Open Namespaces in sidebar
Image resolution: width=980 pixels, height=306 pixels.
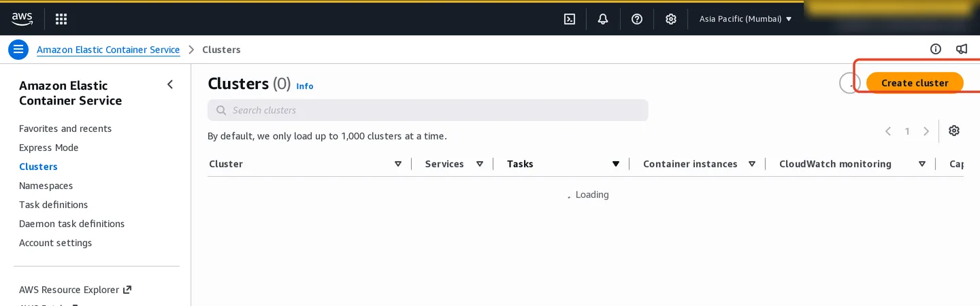coord(46,186)
